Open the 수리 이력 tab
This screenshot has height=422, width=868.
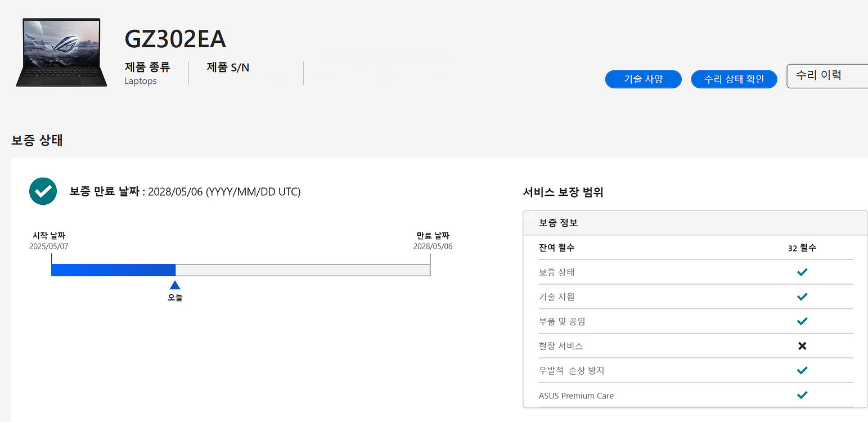pos(826,76)
